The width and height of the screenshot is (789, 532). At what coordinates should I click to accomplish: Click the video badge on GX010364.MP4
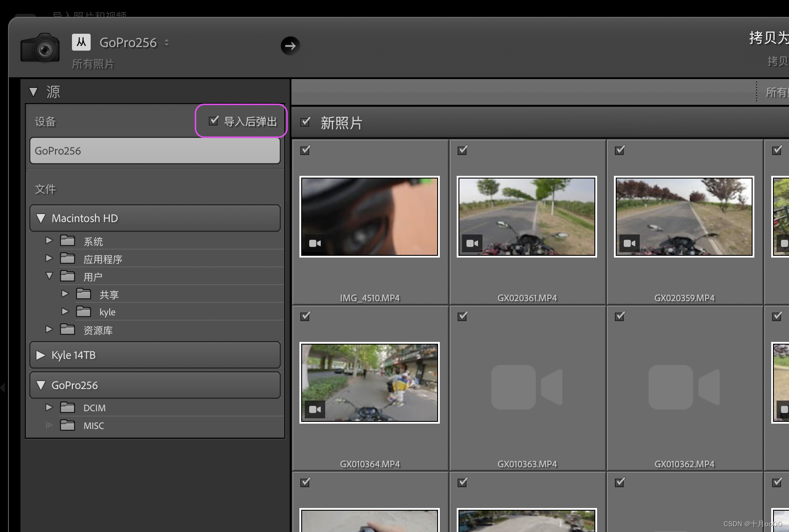[315, 409]
